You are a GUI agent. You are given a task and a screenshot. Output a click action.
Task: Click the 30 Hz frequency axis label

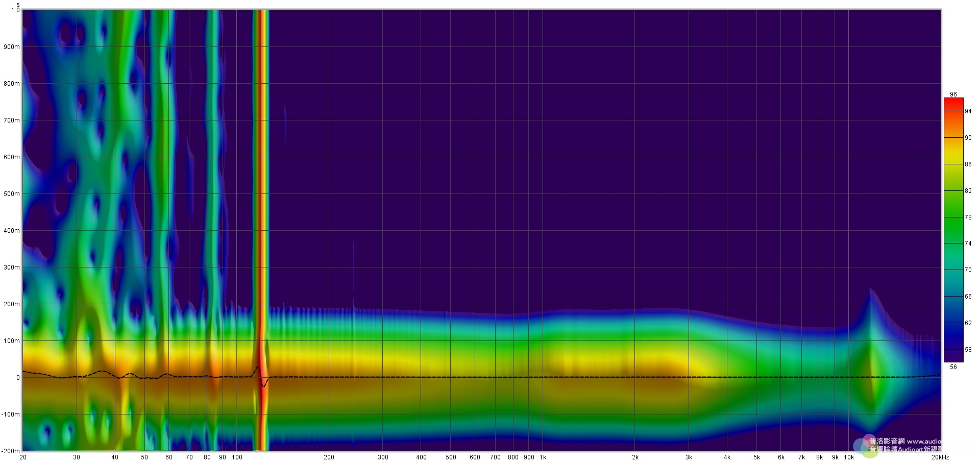[77, 457]
